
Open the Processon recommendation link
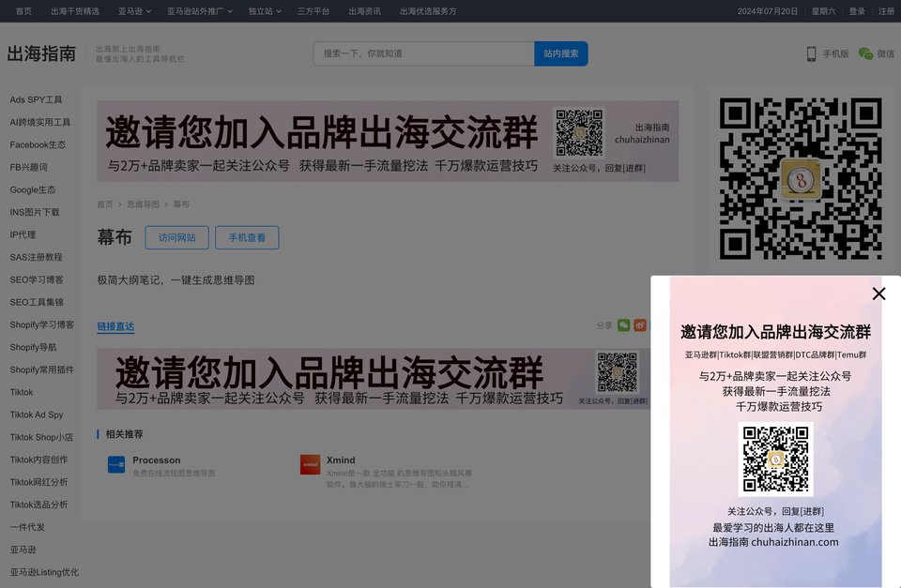point(157,460)
